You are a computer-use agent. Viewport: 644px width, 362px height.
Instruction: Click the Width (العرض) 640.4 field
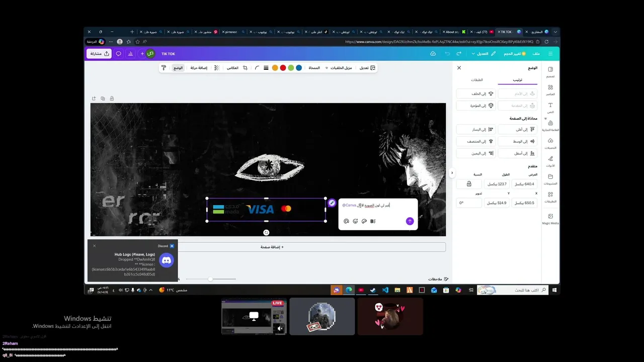tap(524, 184)
